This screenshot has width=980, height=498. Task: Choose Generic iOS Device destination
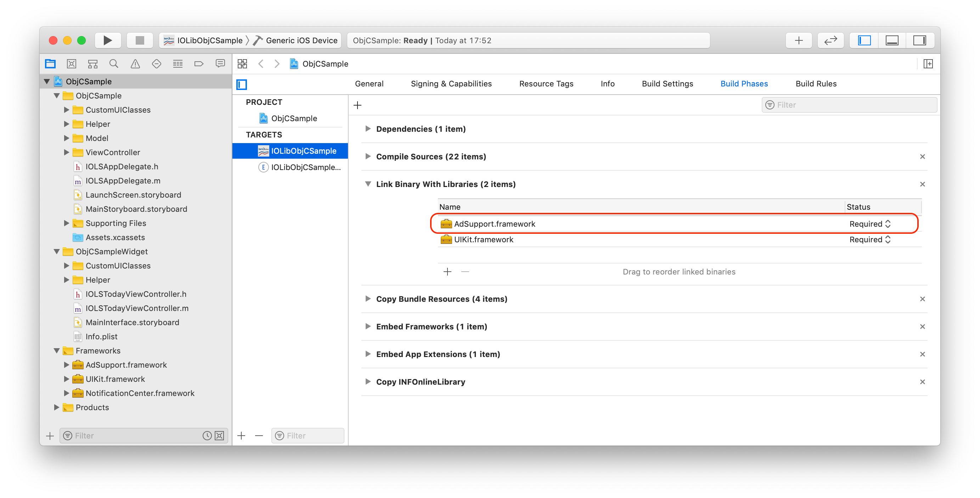coord(295,40)
